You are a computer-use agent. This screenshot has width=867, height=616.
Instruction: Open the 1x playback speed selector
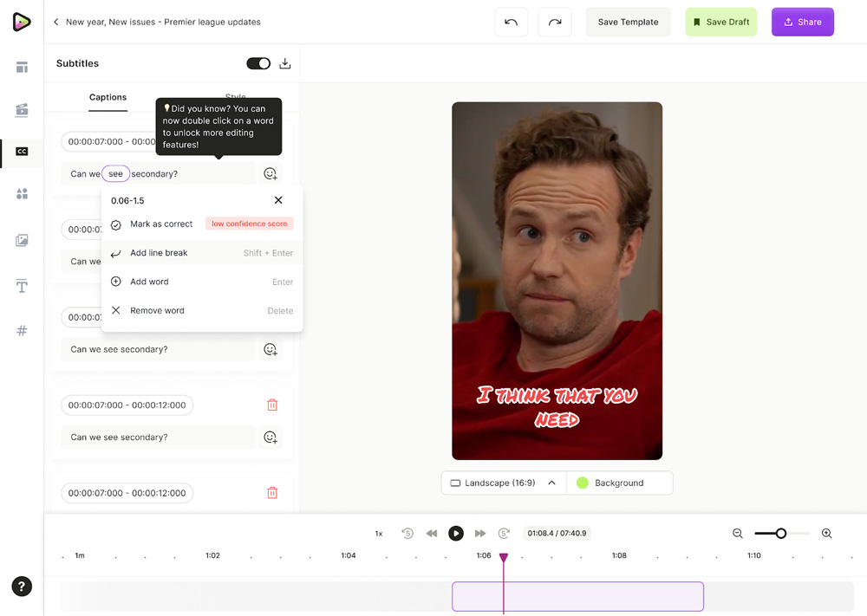(x=379, y=534)
